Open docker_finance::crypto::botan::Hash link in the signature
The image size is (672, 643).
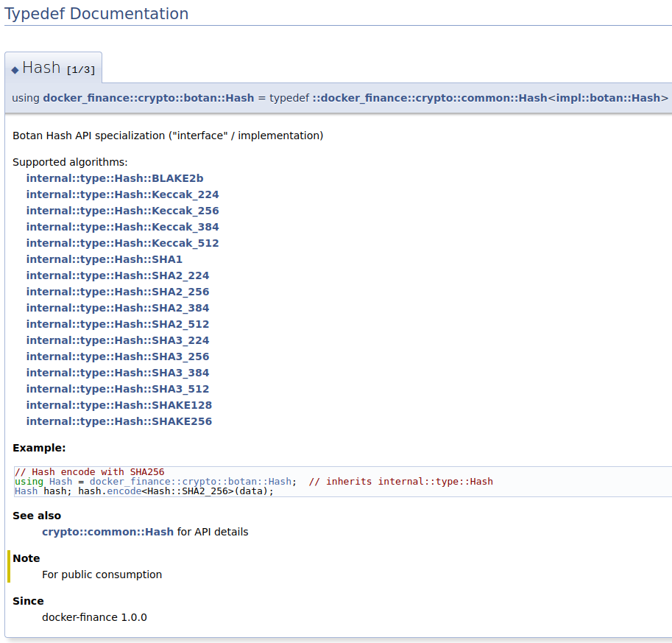click(x=148, y=98)
